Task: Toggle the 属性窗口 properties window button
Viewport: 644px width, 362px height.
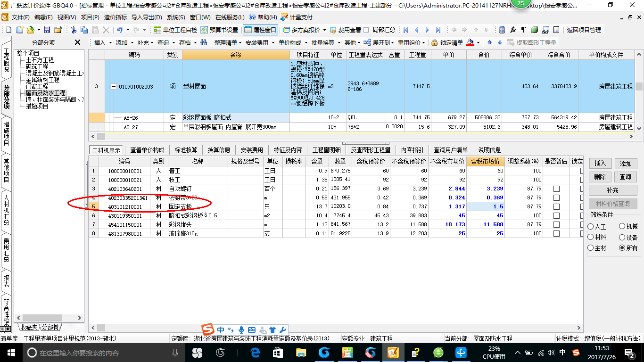Action: (260, 30)
